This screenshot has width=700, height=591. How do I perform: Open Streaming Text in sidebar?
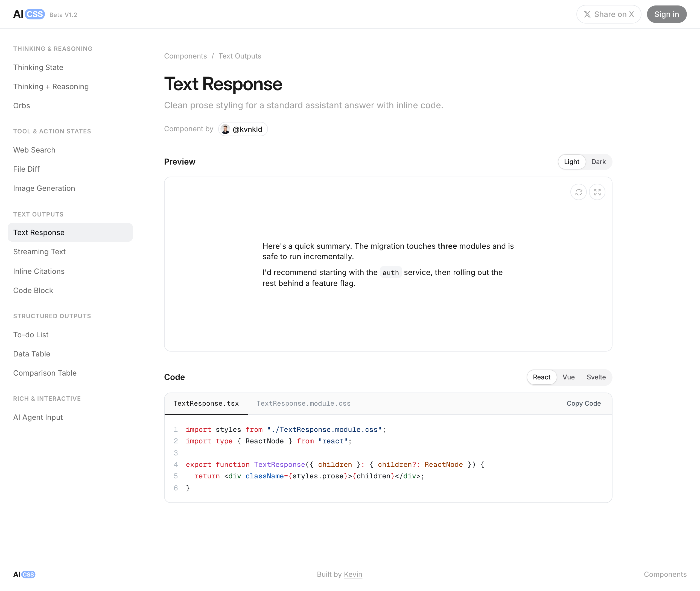click(x=70, y=251)
